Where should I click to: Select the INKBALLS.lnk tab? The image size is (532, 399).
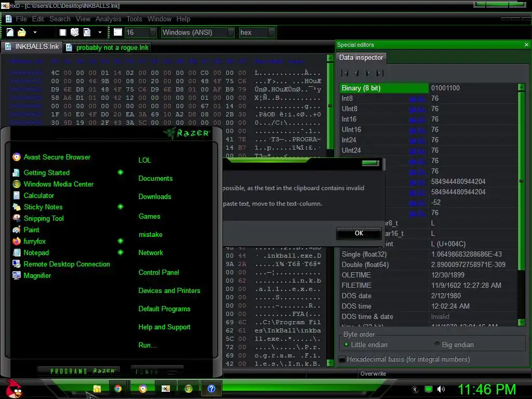pos(32,46)
